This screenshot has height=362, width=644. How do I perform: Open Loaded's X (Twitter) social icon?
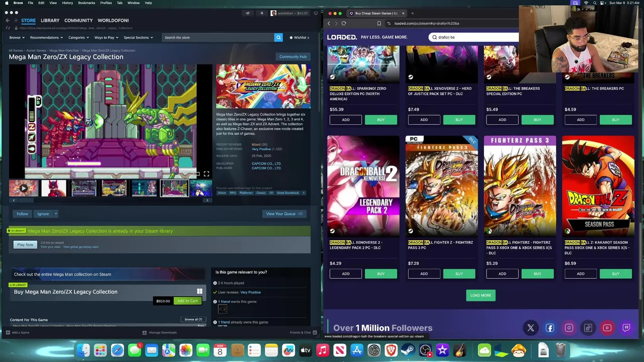coord(530,328)
